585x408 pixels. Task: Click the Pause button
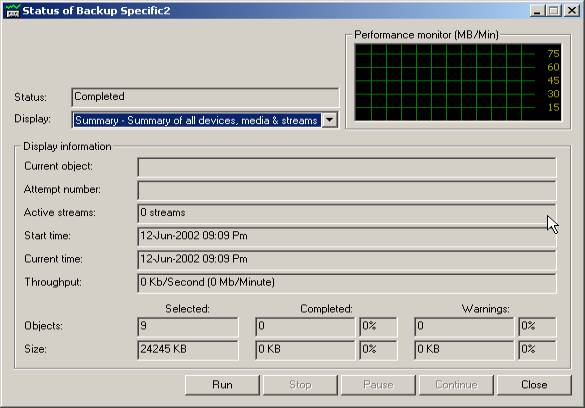tap(378, 385)
